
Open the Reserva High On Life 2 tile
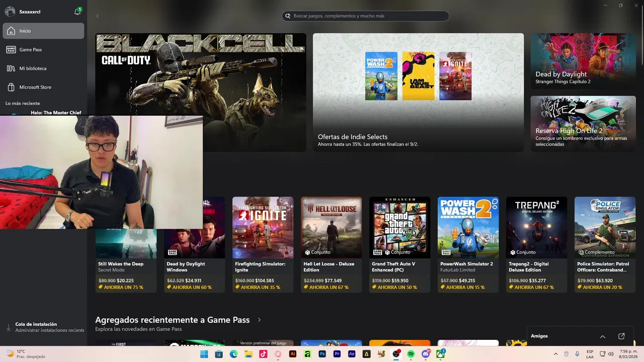click(583, 124)
